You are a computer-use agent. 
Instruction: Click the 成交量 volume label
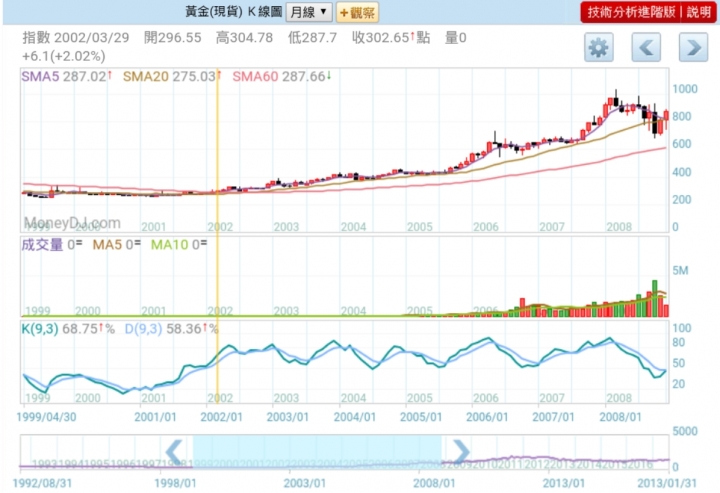click(42, 245)
